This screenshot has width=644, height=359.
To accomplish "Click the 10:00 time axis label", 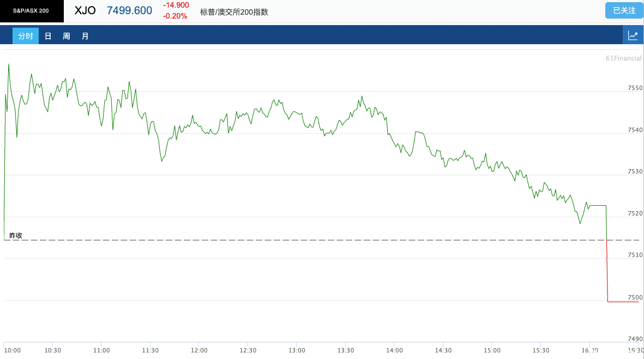I will tap(13, 350).
